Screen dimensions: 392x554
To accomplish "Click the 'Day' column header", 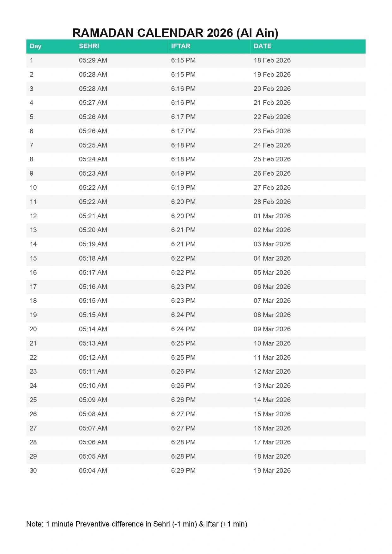I will 35,46.
